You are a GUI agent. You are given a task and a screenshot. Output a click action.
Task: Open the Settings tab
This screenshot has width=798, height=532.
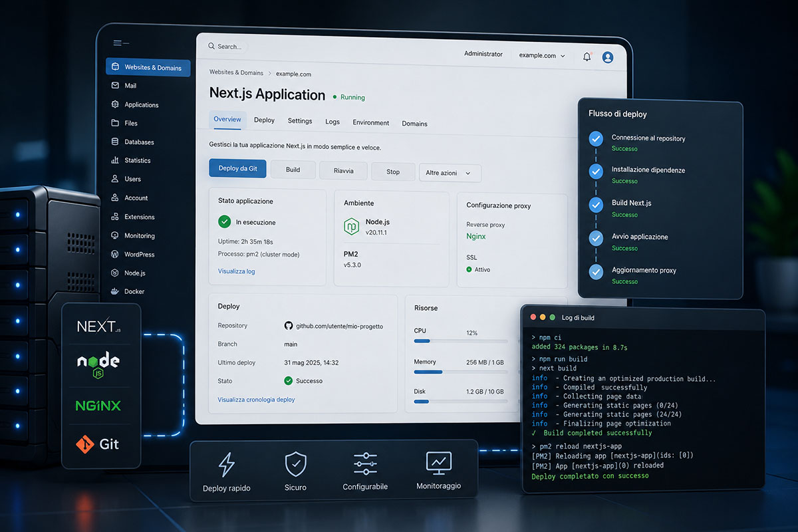pyautogui.click(x=300, y=121)
